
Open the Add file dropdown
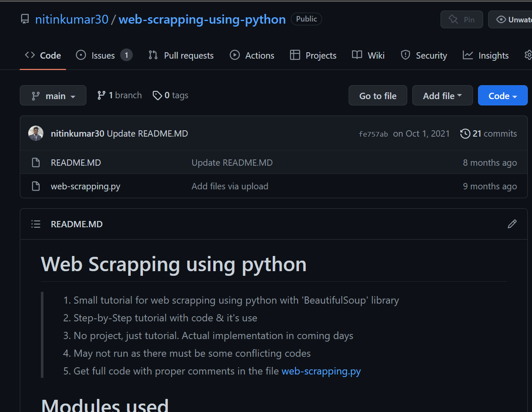pyautogui.click(x=442, y=96)
